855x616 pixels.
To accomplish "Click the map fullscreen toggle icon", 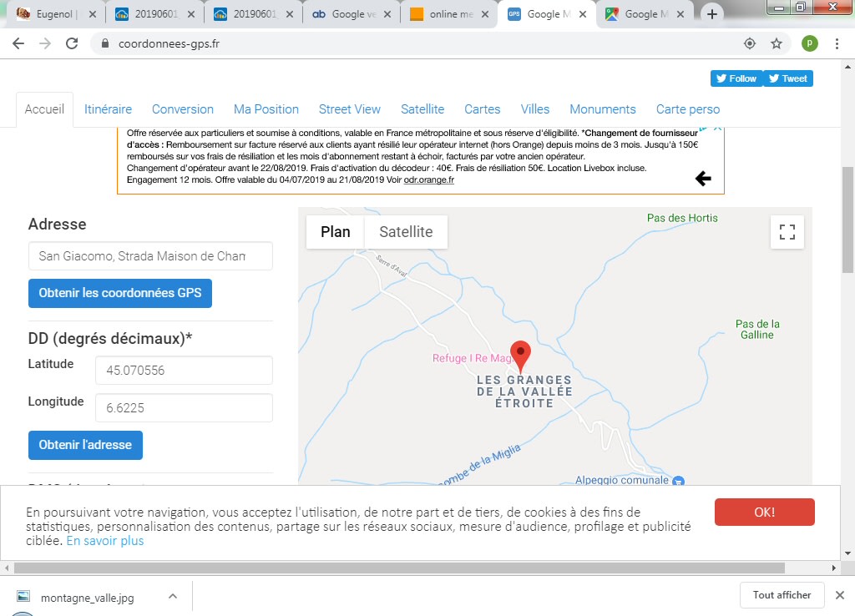I will tap(787, 232).
